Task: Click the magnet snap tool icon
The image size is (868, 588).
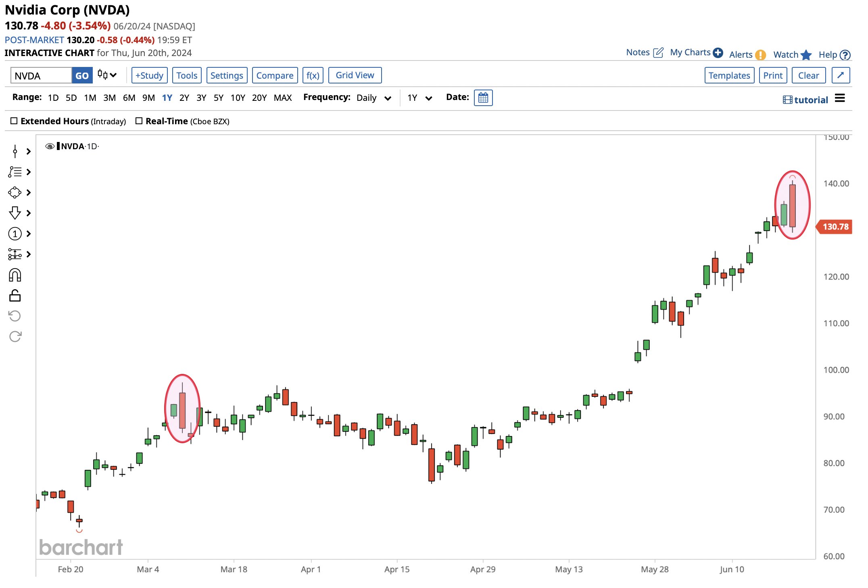Action: pos(15,275)
